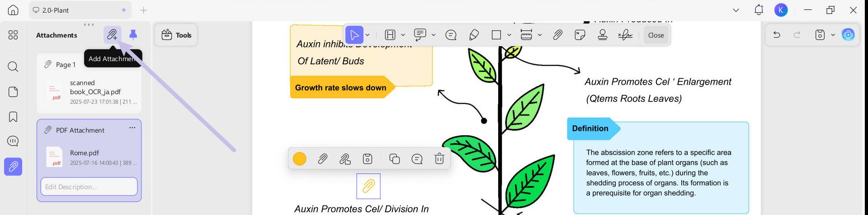Save attachment using popup disk icon
The image size is (868, 215).
point(368,159)
